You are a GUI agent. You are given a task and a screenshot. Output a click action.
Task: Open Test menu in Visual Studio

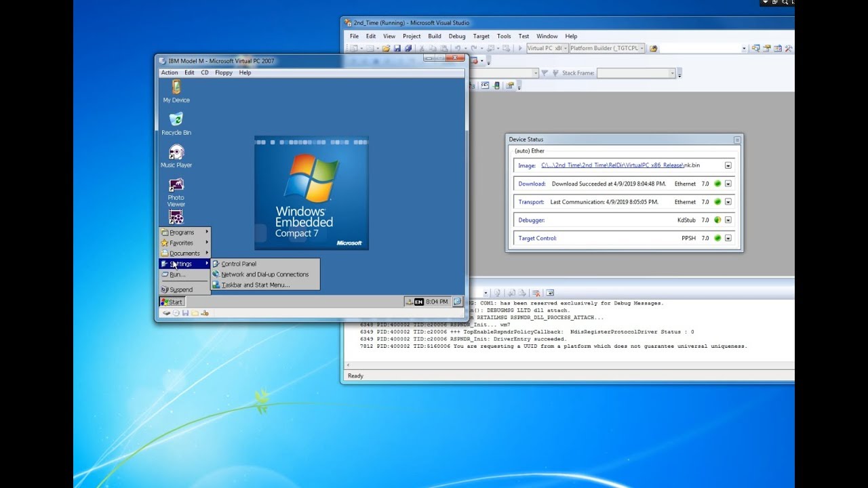click(524, 36)
